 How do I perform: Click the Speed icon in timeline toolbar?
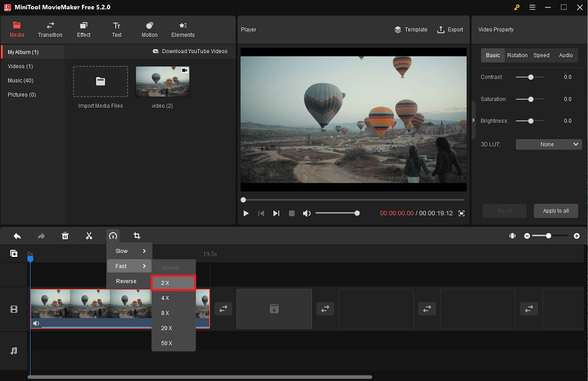[113, 236]
